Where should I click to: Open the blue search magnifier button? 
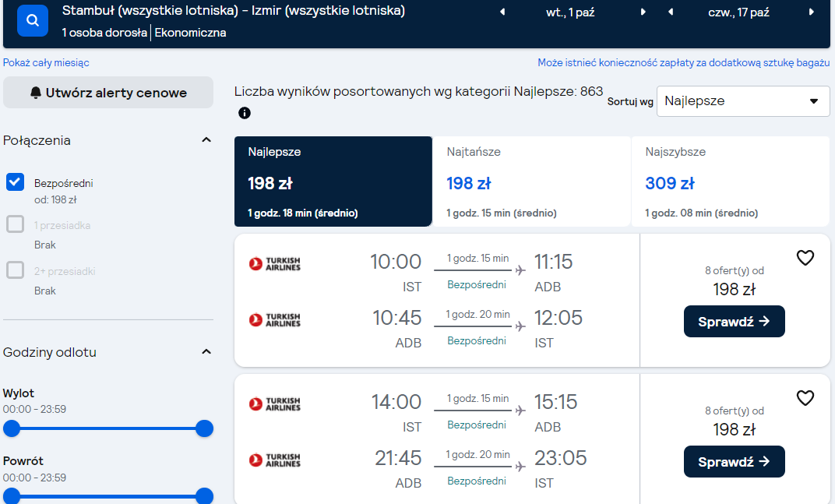point(33,20)
